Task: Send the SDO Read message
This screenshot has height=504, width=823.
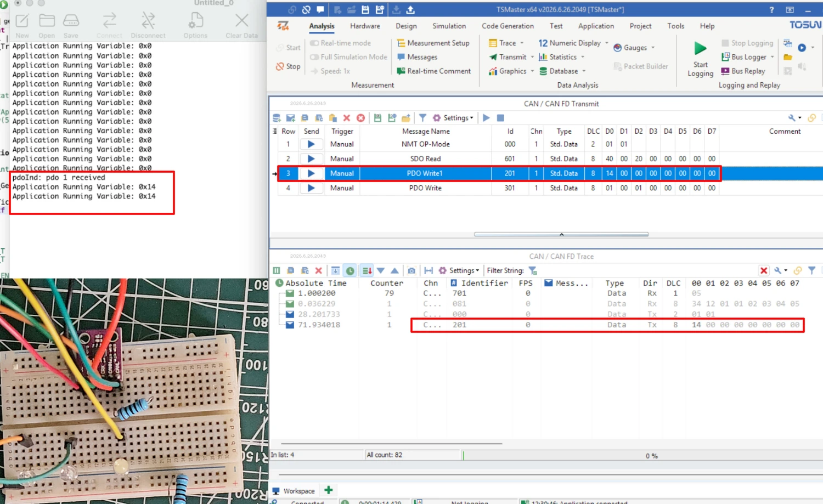Action: [311, 158]
